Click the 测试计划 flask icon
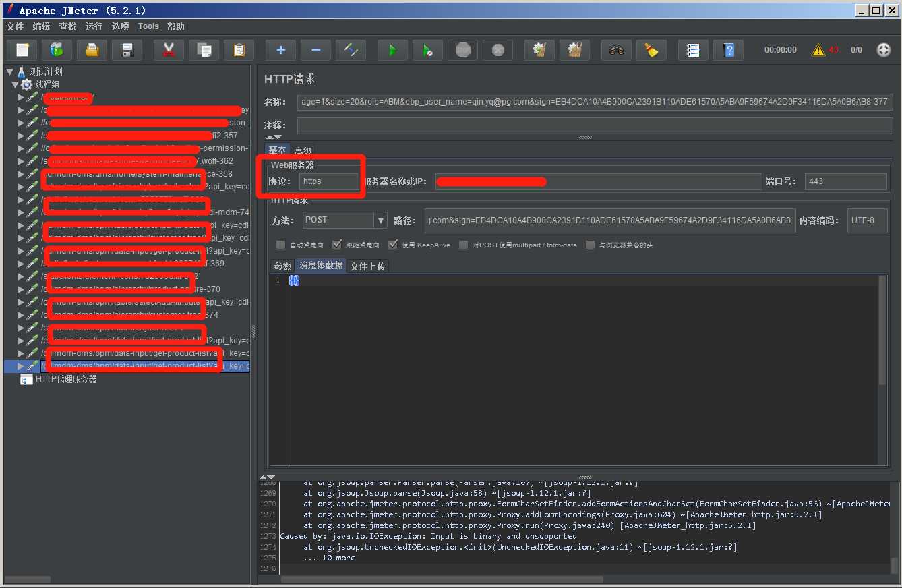This screenshot has width=902, height=588. pyautogui.click(x=22, y=71)
